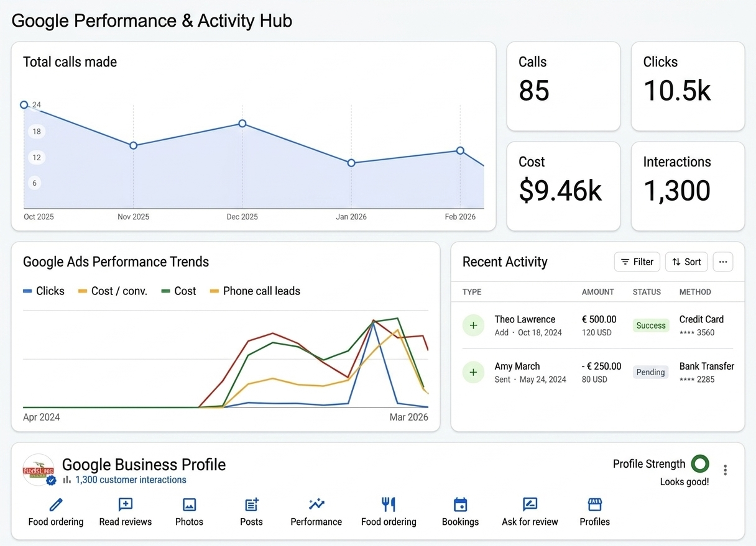Open the Business Profile vertical three-dot menu
This screenshot has height=546, width=756.
(725, 470)
